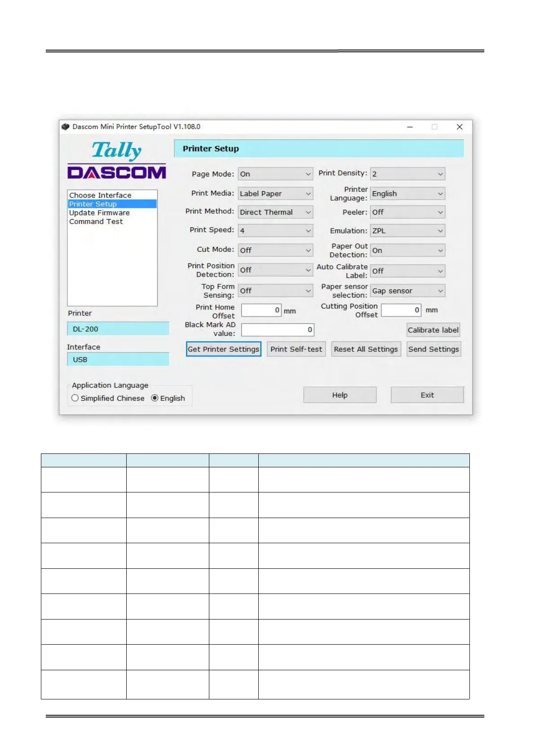Open the Printer Language dropdown
This screenshot has height=756, width=535.
pyautogui.click(x=408, y=193)
